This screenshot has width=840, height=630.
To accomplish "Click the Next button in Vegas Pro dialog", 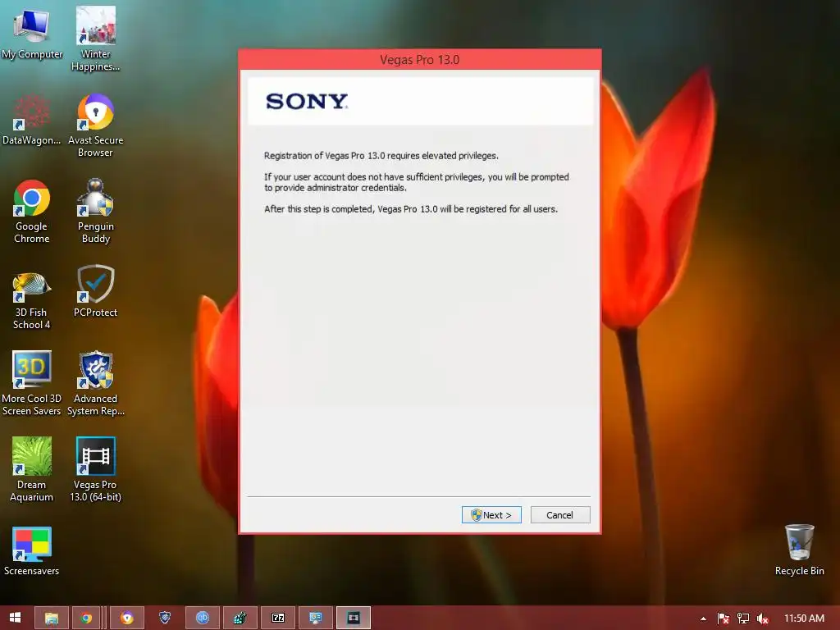I will pos(491,515).
